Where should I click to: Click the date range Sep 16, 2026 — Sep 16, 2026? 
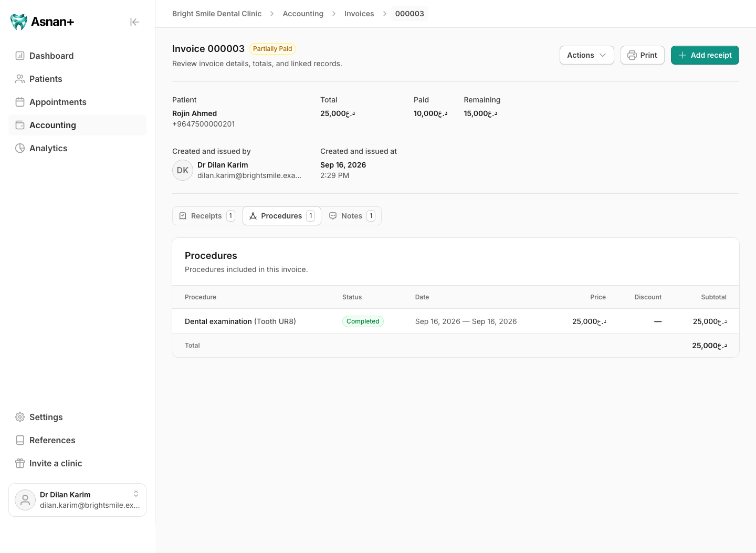point(466,321)
